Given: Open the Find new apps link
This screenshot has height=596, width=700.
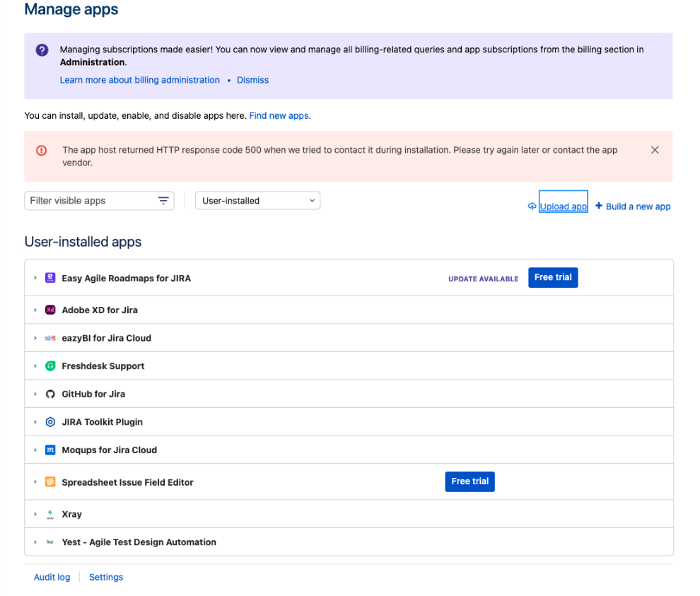Looking at the screenshot, I should [280, 116].
